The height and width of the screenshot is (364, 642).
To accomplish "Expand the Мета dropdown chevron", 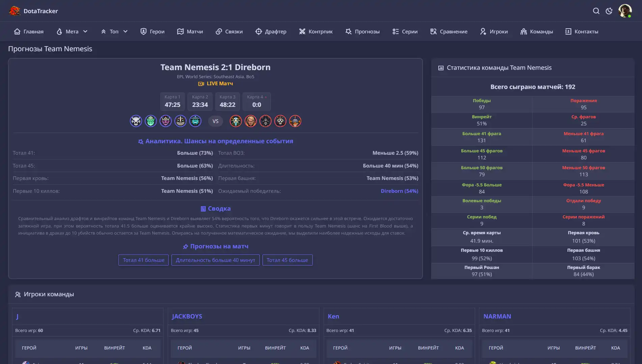I will [x=85, y=31].
